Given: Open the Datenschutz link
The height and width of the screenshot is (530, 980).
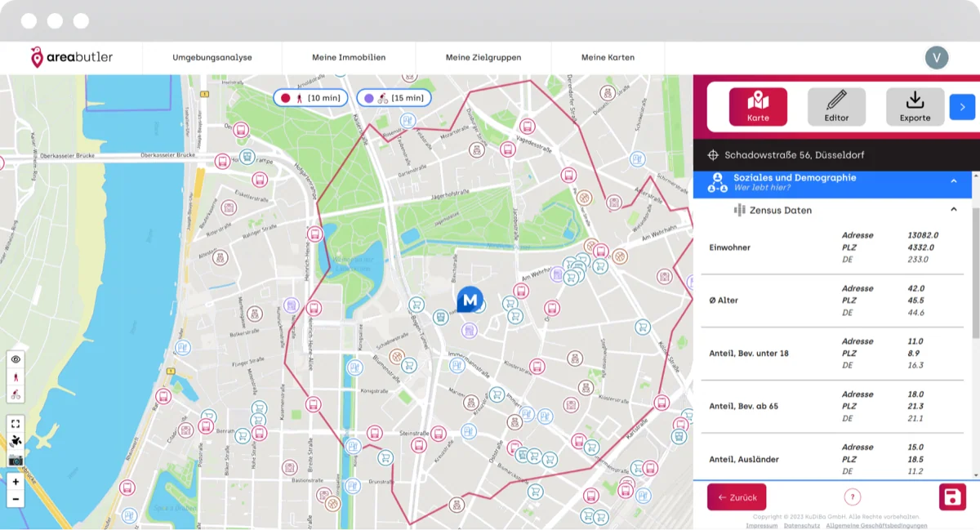Looking at the screenshot, I should pos(802,526).
